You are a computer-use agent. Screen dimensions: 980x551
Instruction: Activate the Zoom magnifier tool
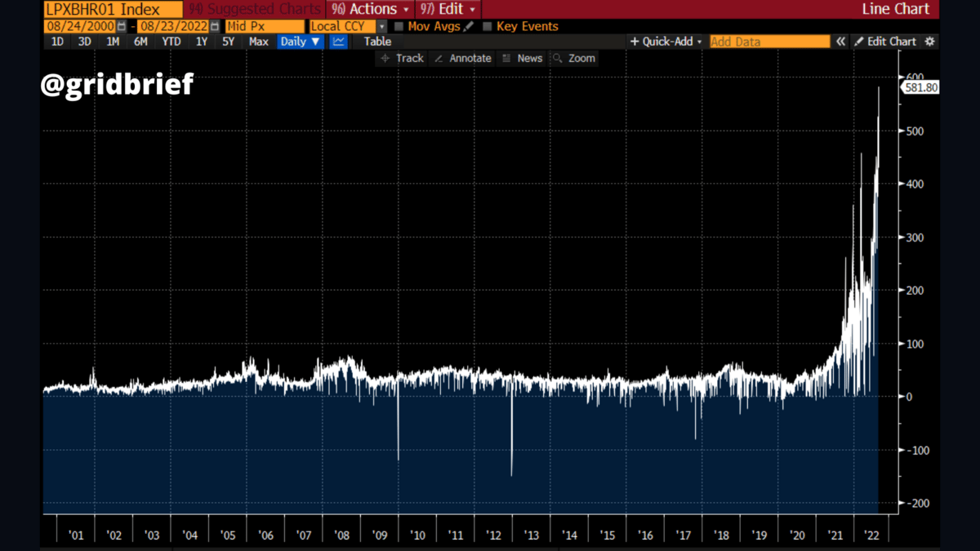[x=574, y=58]
